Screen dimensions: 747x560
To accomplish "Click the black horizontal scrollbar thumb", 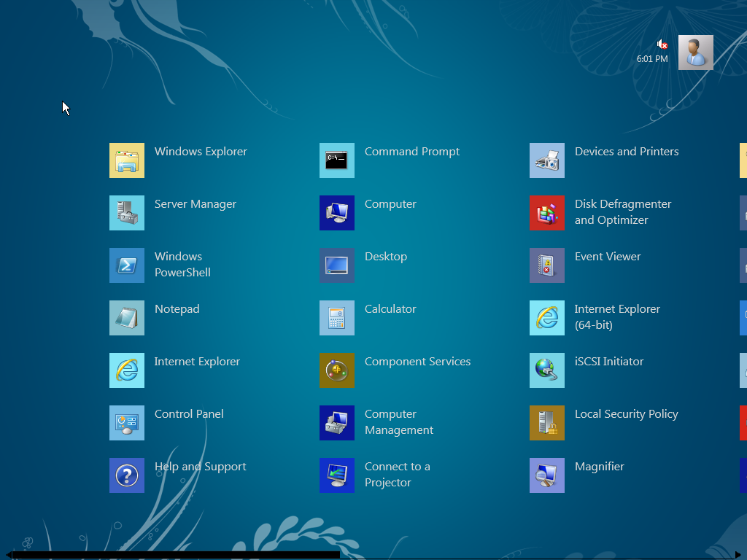I will pos(177,555).
